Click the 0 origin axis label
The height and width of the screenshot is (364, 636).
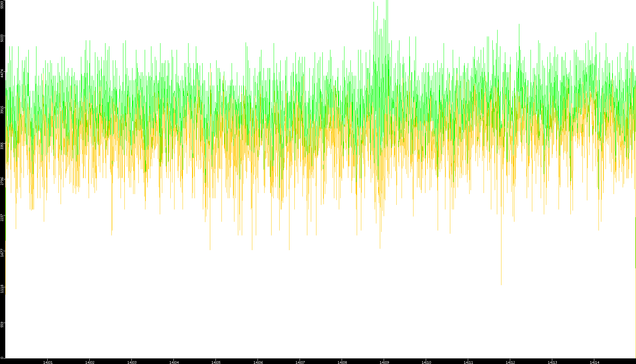coord(2,358)
